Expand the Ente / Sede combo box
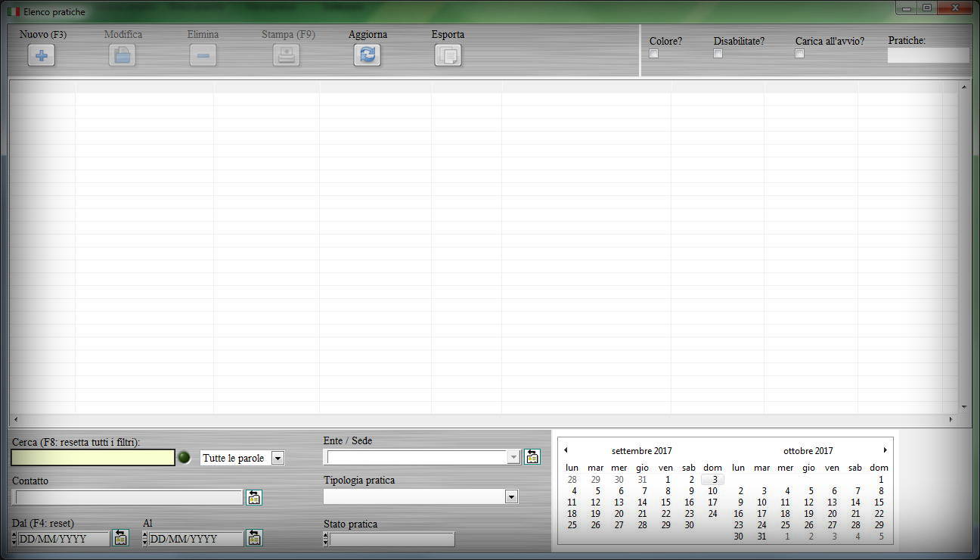This screenshot has height=560, width=980. [514, 457]
